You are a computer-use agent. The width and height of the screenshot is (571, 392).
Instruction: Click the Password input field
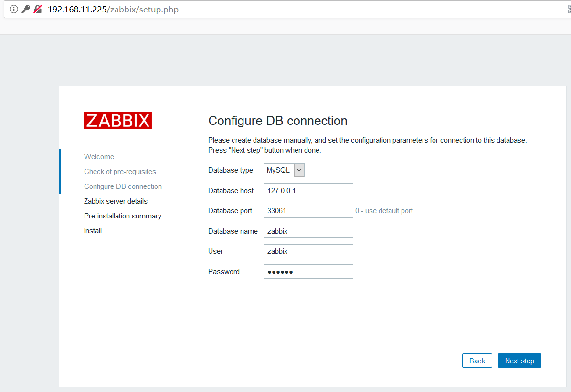308,272
